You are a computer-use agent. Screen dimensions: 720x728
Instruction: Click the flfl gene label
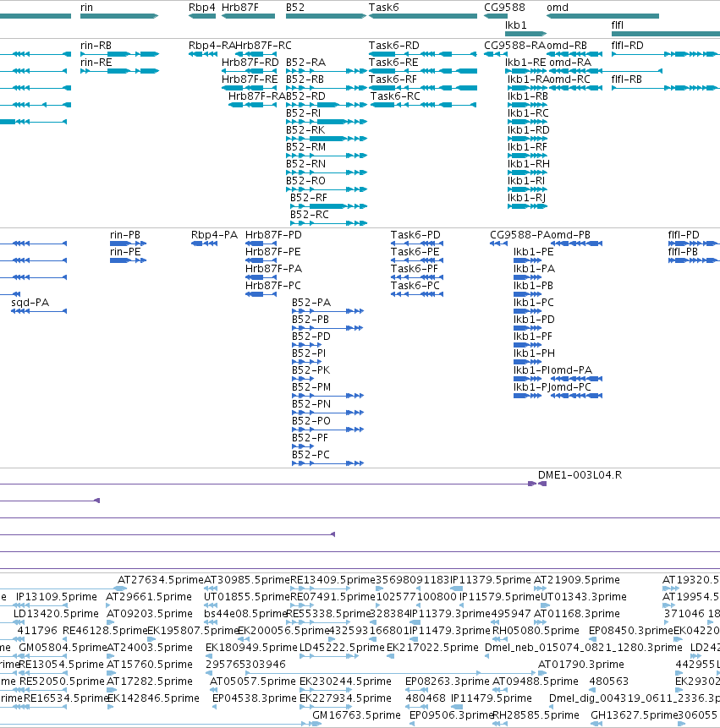pyautogui.click(x=618, y=25)
